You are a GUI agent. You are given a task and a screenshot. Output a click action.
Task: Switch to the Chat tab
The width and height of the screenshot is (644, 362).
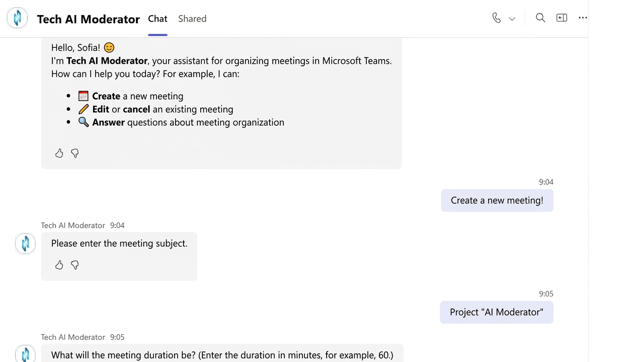pos(157,19)
